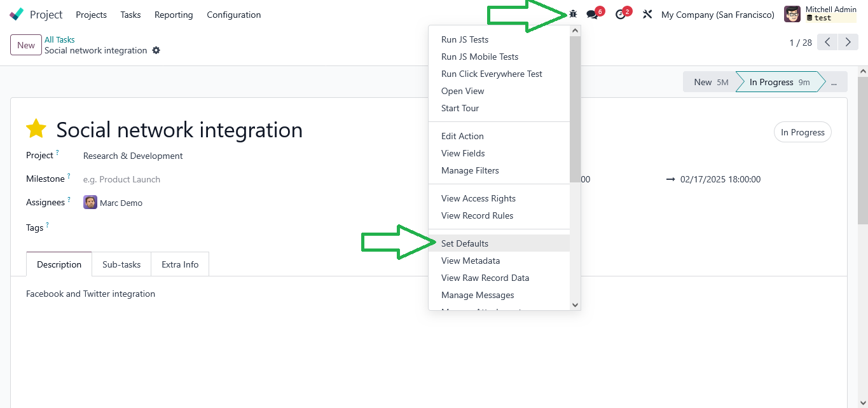Screen dimensions: 868x408
Task: Click the New task button
Action: point(26,45)
